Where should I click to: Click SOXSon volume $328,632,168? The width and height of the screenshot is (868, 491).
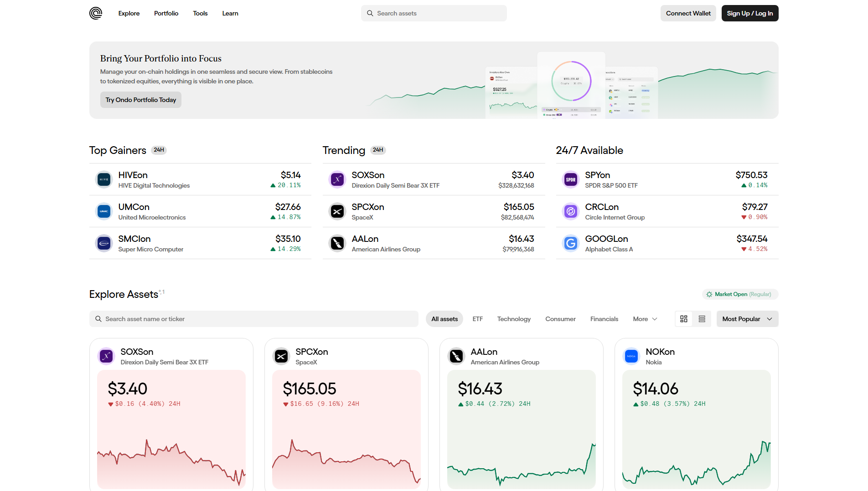pyautogui.click(x=517, y=185)
